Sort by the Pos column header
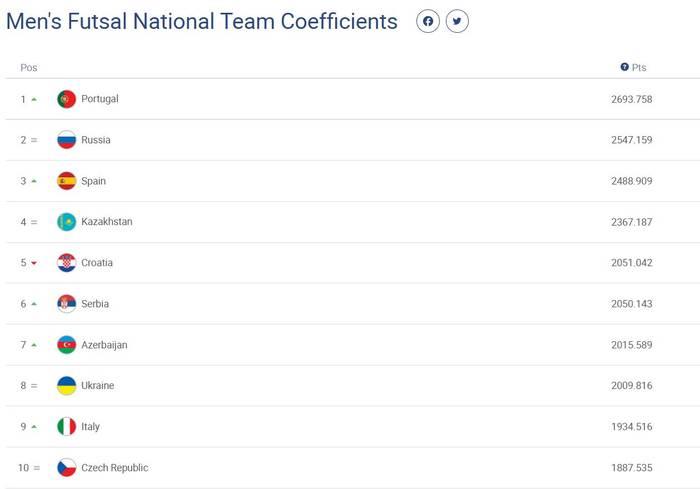 click(x=29, y=68)
